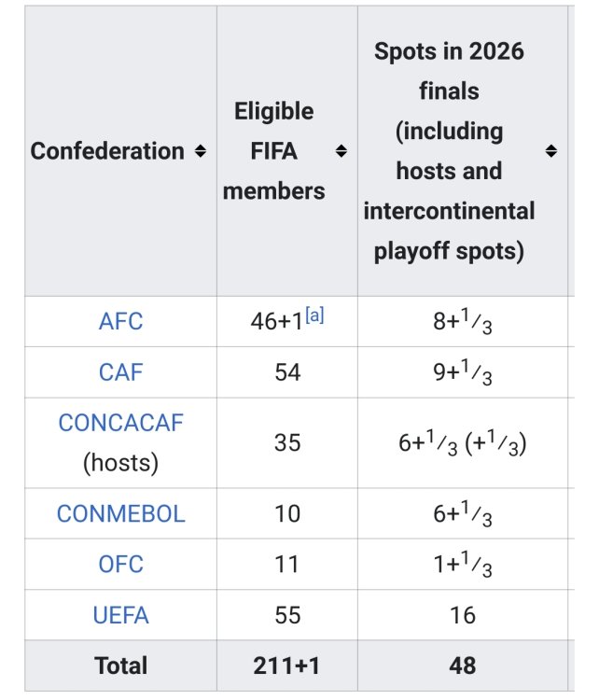Click the Total row label
Viewport: 599px width, 700px height.
[x=121, y=665]
